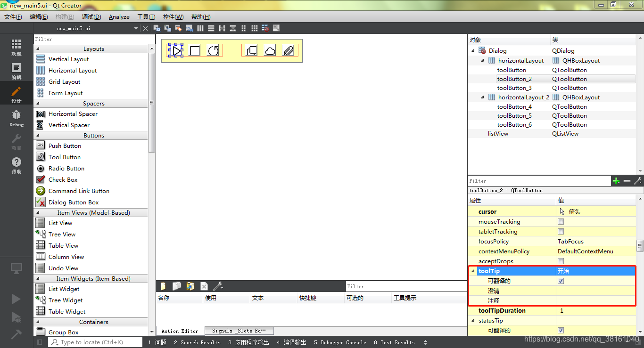644x348 pixels.
Task: Open 8 Test Results pane
Action: pos(395,342)
